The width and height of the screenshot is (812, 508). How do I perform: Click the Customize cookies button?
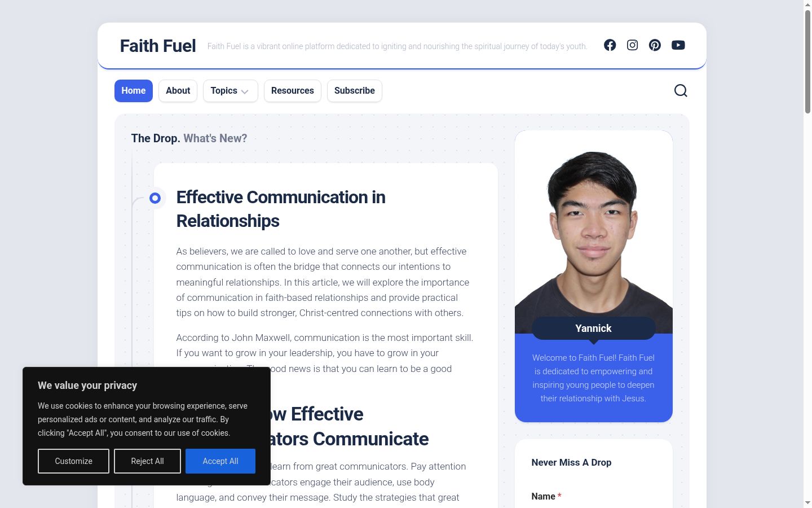[x=73, y=461]
